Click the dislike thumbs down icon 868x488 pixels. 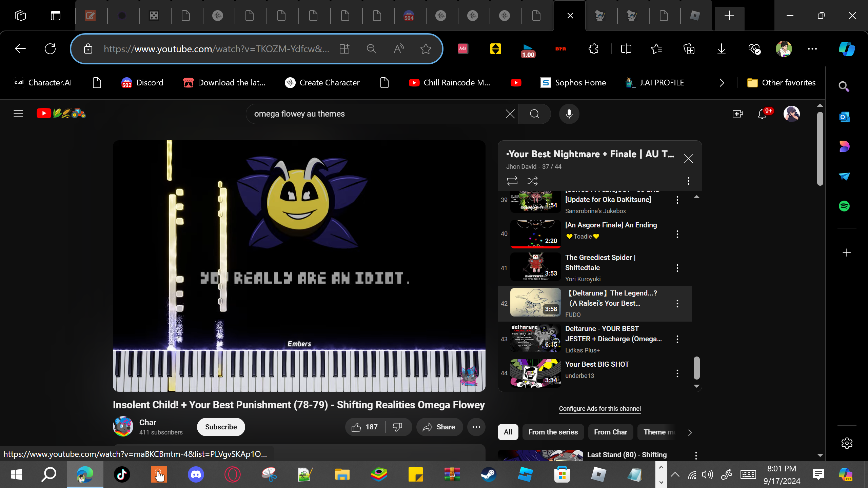[397, 427]
